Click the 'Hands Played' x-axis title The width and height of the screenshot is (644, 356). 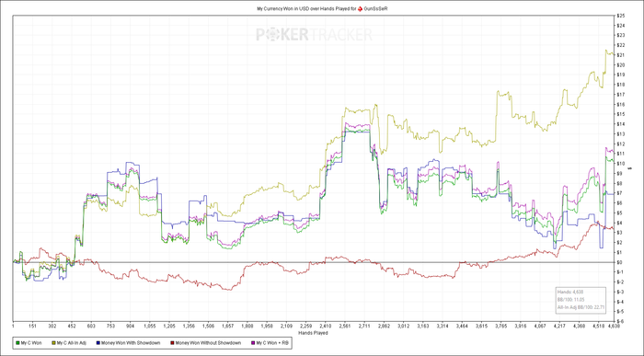tap(313, 333)
